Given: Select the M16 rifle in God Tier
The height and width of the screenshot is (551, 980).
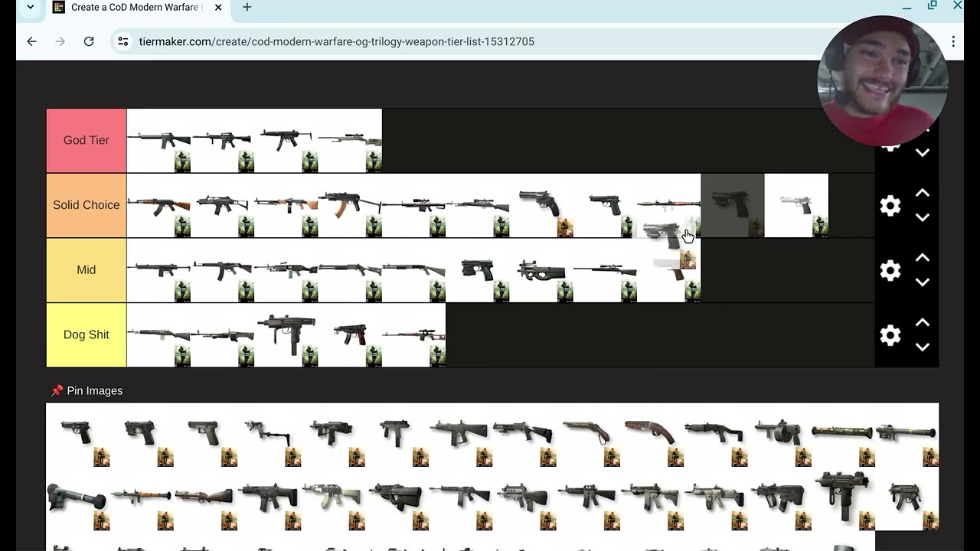Looking at the screenshot, I should coord(158,140).
